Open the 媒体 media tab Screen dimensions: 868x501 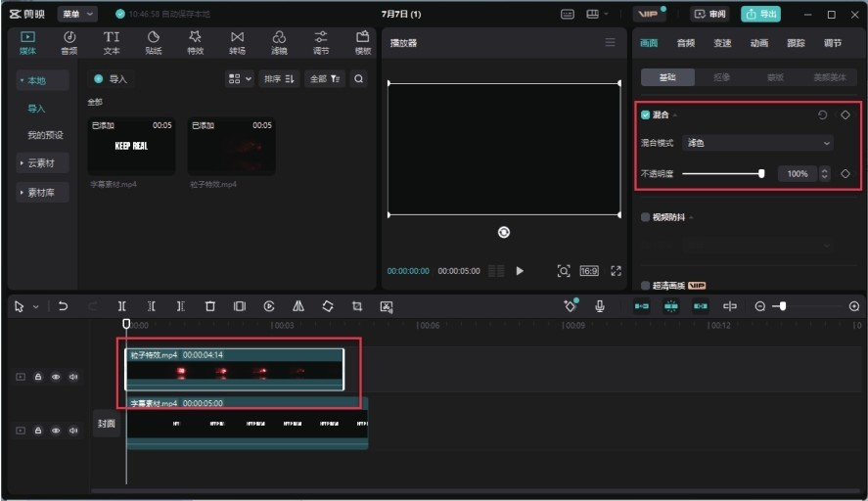[27, 43]
